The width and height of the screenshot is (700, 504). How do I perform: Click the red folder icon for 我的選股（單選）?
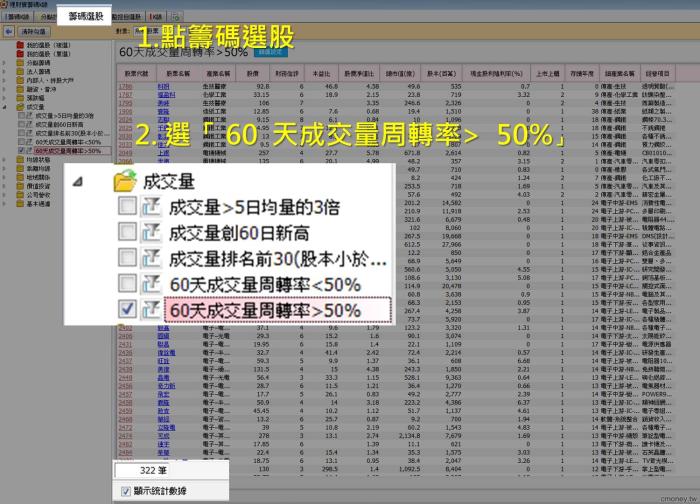click(x=20, y=54)
